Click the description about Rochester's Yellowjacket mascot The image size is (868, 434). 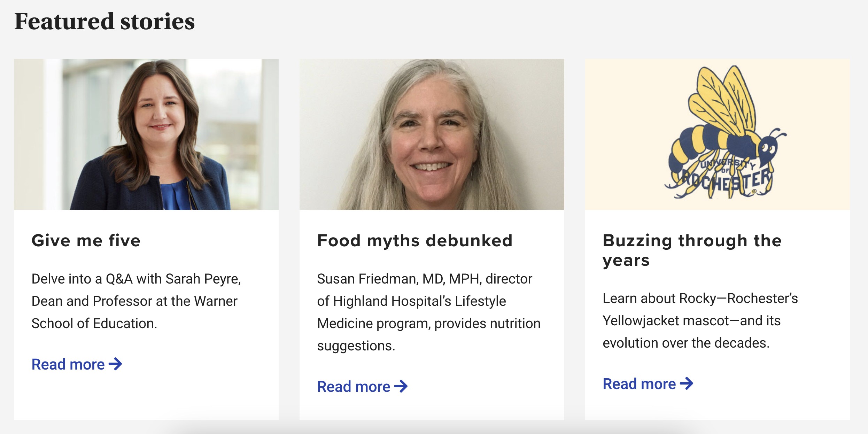point(700,321)
